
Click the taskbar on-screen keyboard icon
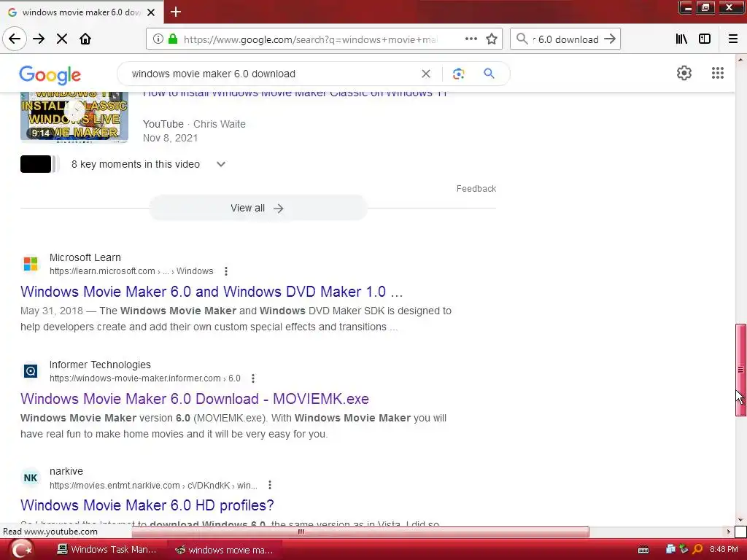click(x=643, y=550)
